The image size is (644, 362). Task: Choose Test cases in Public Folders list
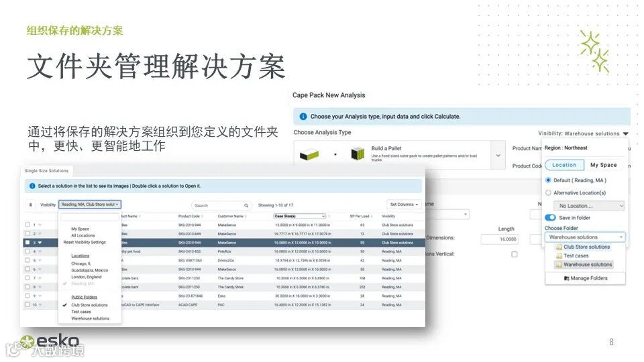coord(81,312)
